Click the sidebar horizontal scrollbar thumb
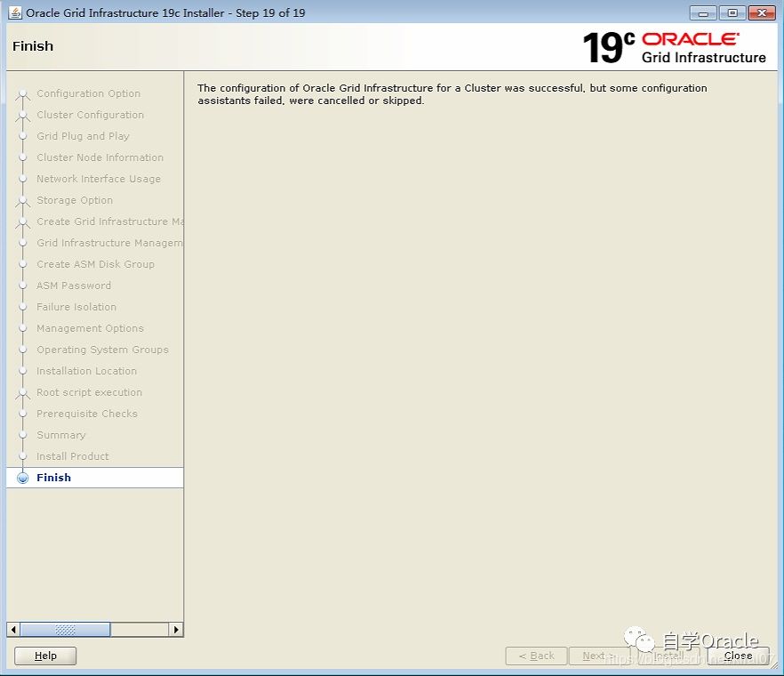This screenshot has width=784, height=676. (x=65, y=630)
